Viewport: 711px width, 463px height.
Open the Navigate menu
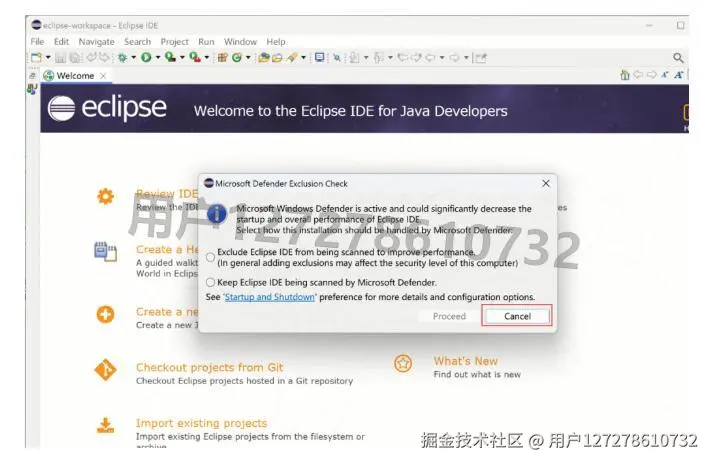pyautogui.click(x=96, y=42)
